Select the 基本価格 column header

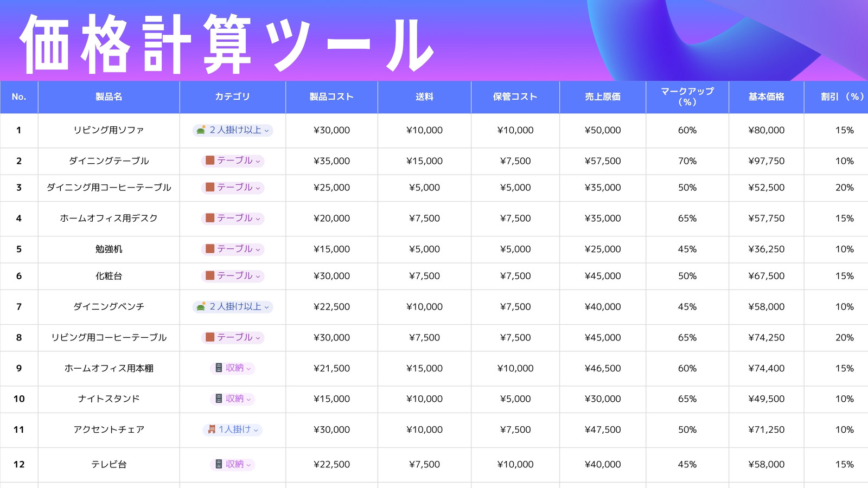767,97
